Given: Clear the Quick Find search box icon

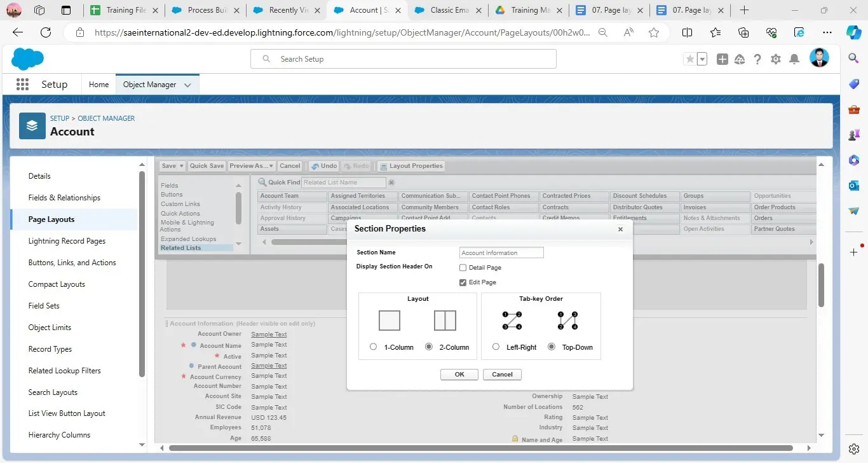Looking at the screenshot, I should point(391,183).
